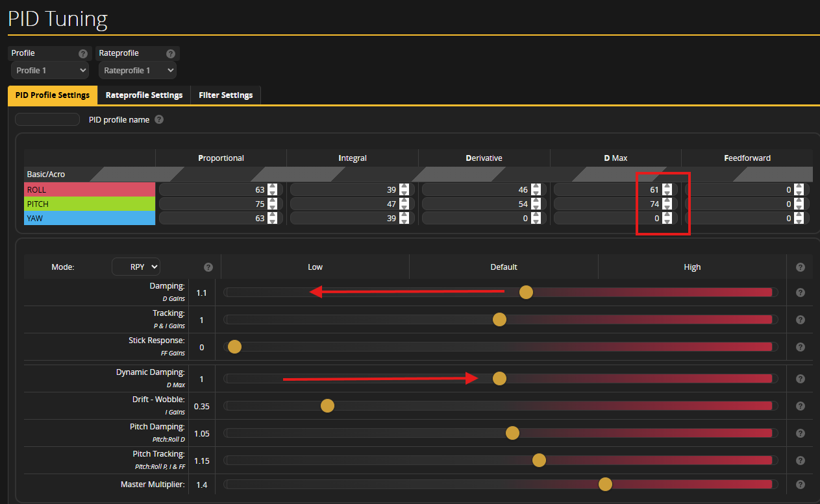Image resolution: width=820 pixels, height=504 pixels.
Task: Click the Damping D Gains slider handle
Action: (526, 293)
